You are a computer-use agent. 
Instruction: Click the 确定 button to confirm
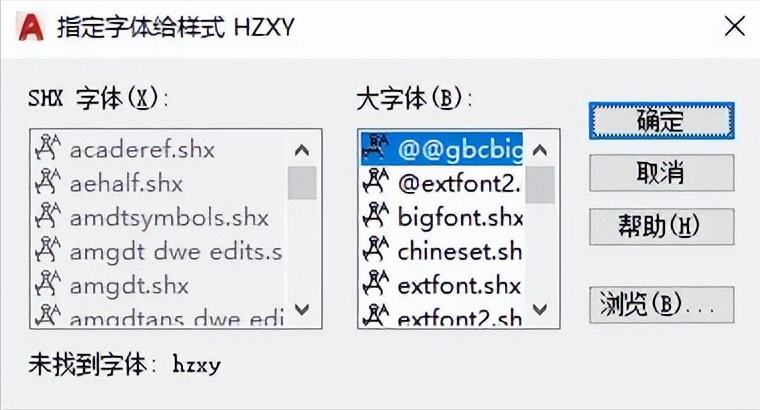[662, 121]
